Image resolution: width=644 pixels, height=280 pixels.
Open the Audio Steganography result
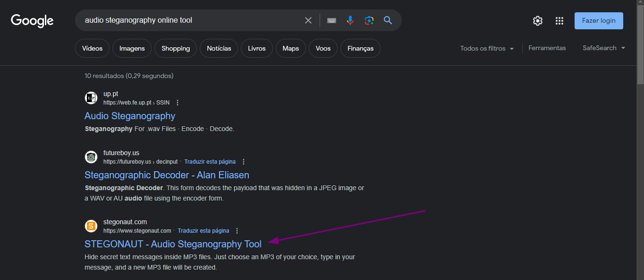point(130,116)
